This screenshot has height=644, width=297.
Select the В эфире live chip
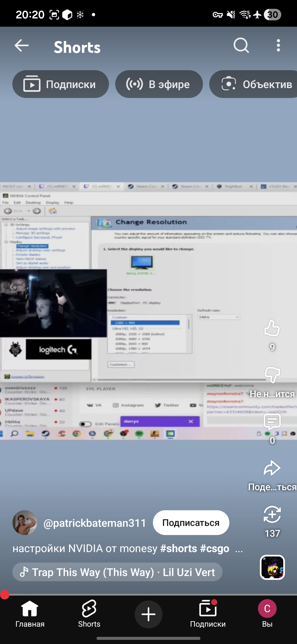159,84
